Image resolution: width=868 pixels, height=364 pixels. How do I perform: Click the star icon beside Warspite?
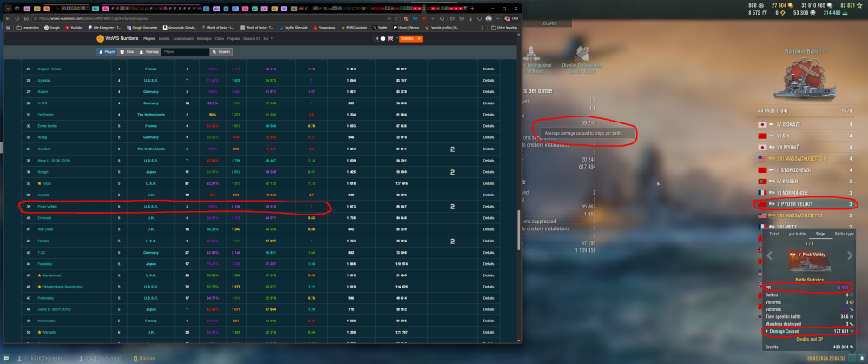point(38,333)
